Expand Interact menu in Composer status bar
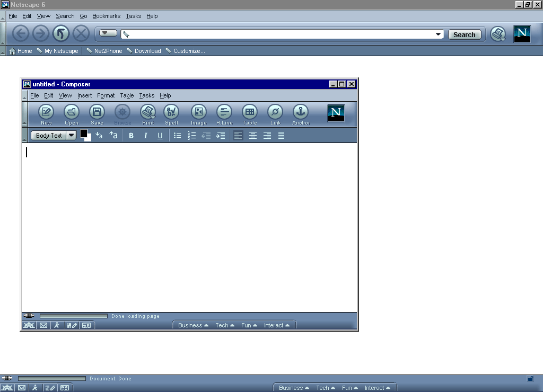Screen dimensions: 543x392 point(277,325)
